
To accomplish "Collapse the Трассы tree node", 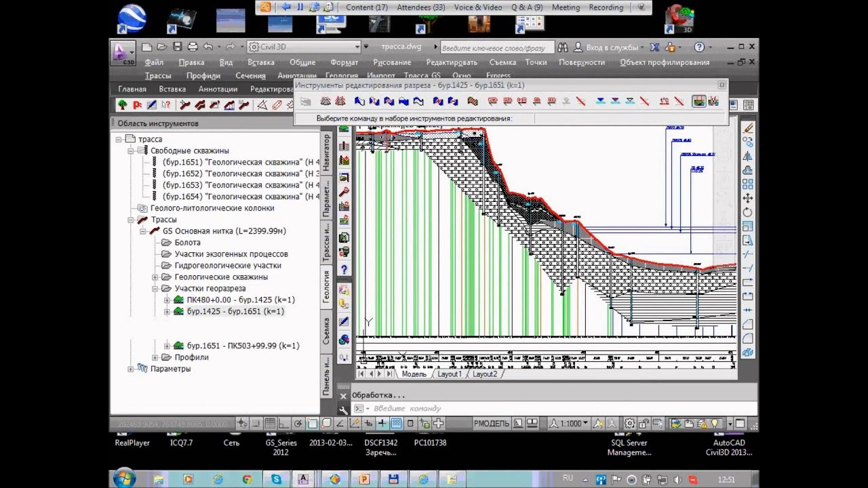I will [x=131, y=220].
